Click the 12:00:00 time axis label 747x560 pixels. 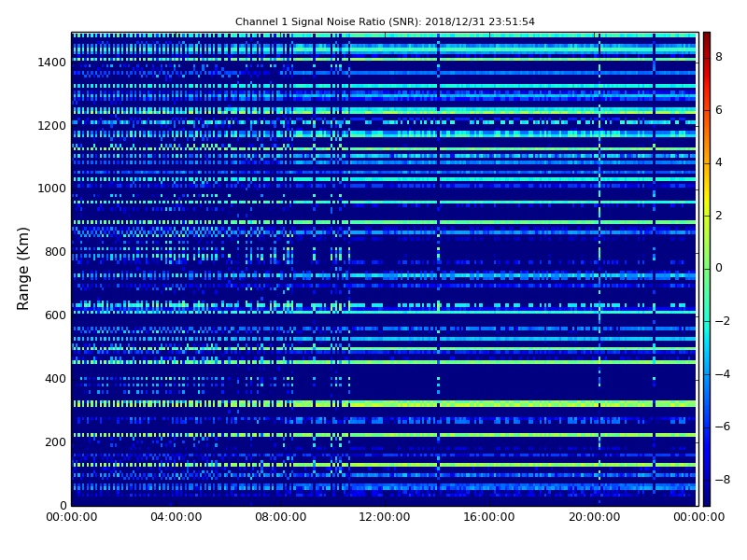tap(385, 517)
